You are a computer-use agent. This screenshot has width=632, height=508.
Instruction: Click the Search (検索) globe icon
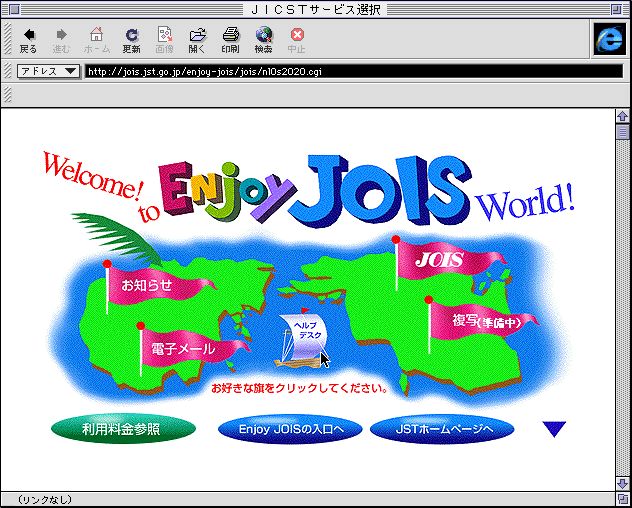pyautogui.click(x=263, y=35)
